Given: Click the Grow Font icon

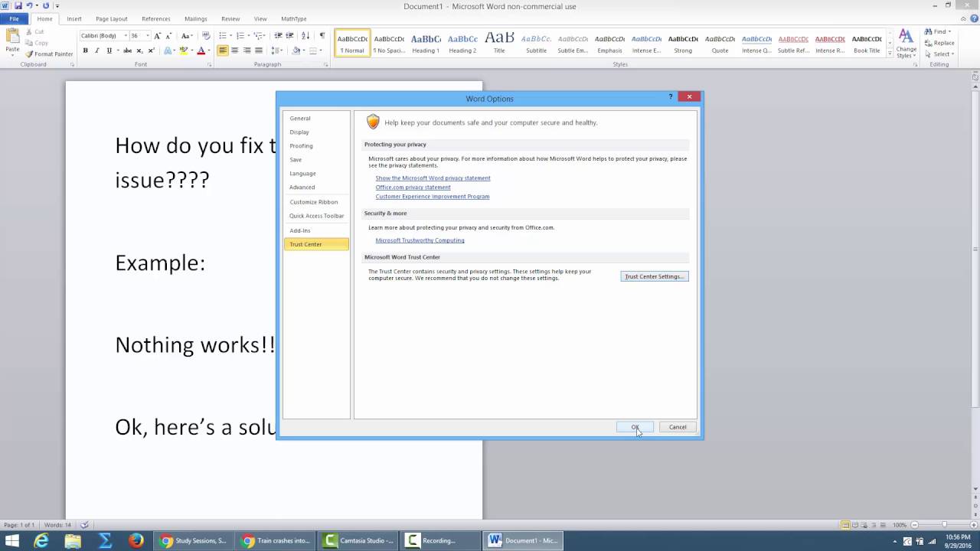Looking at the screenshot, I should (158, 36).
